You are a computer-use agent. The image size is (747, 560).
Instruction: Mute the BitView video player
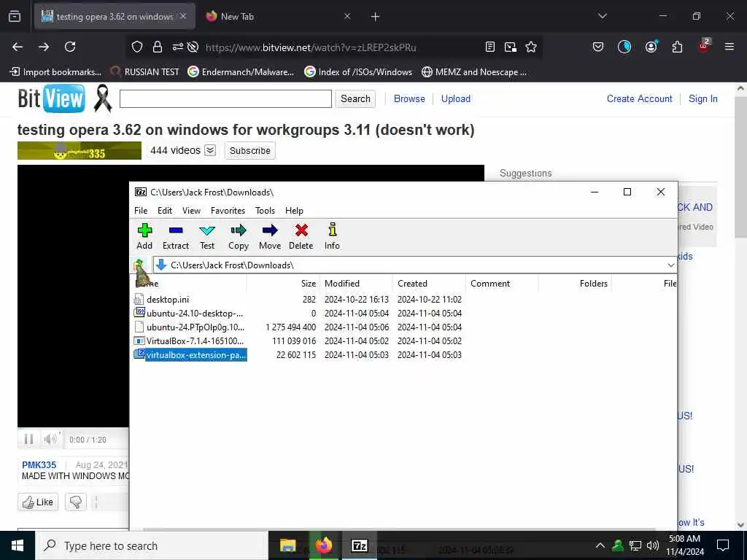pos(51,439)
